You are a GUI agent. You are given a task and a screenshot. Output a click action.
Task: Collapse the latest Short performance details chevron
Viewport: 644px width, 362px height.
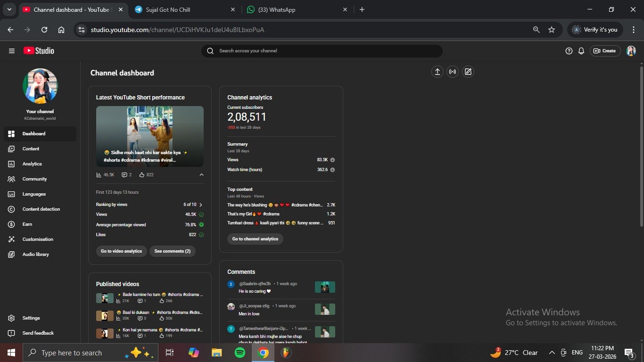click(x=201, y=175)
